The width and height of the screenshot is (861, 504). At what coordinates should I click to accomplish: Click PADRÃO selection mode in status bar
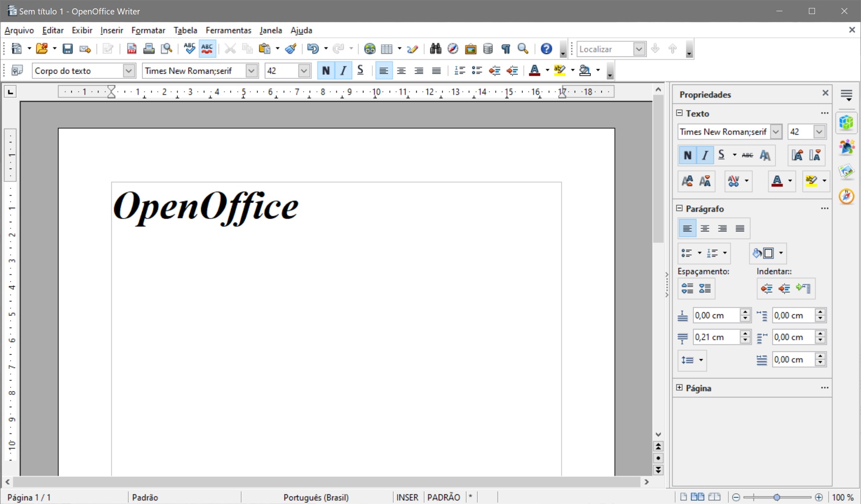tap(444, 497)
